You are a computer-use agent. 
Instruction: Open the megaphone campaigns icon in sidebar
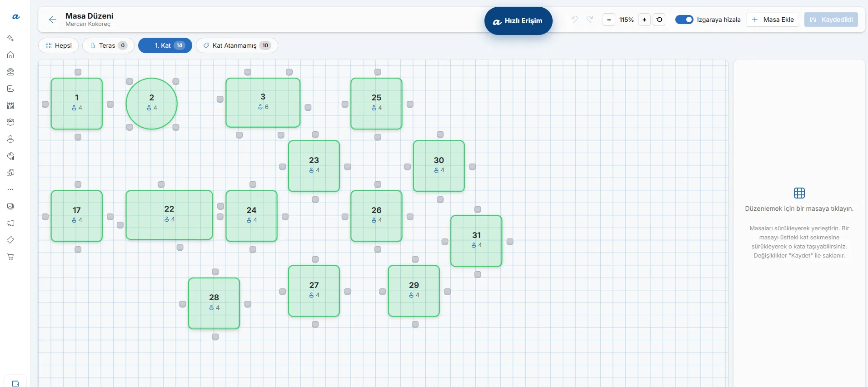point(10,223)
